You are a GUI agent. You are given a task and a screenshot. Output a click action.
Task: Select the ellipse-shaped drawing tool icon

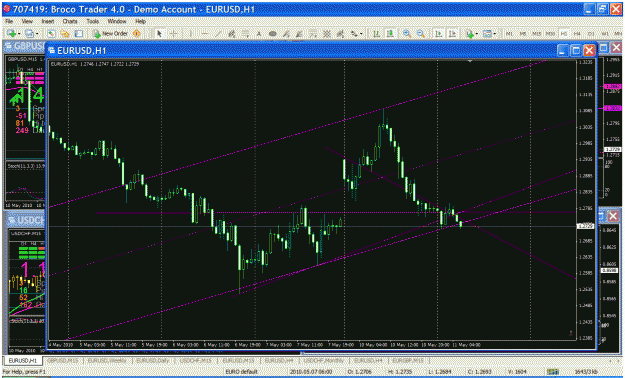(x=272, y=33)
